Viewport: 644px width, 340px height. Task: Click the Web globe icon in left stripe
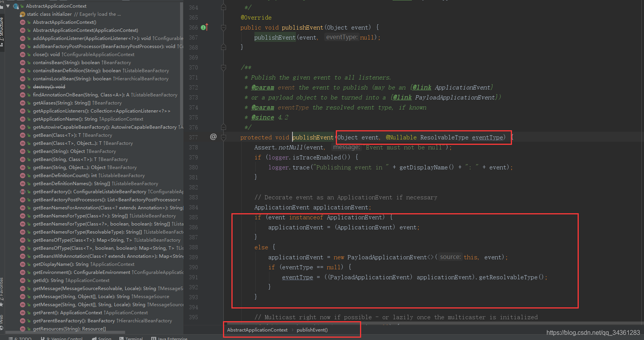(x=2, y=328)
